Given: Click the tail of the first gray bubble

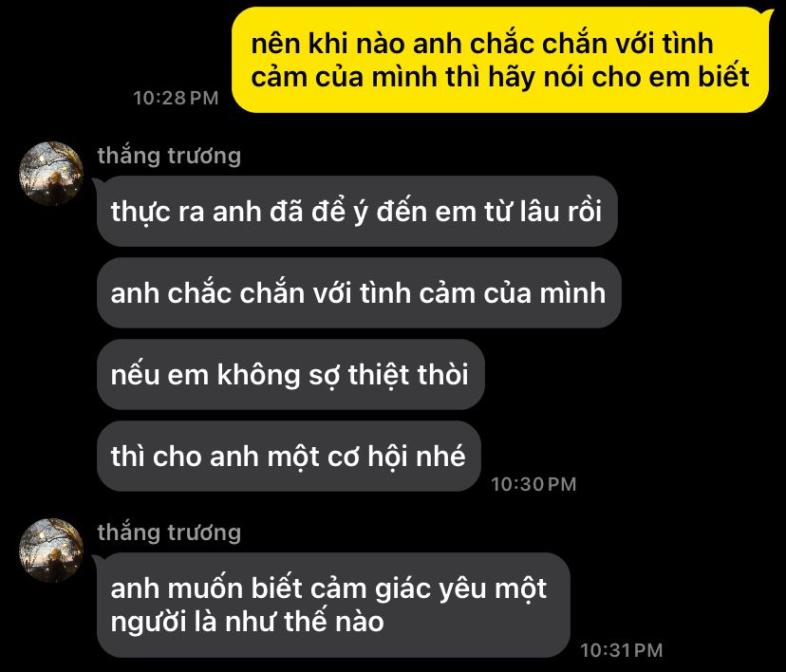Looking at the screenshot, I should pyautogui.click(x=96, y=186).
